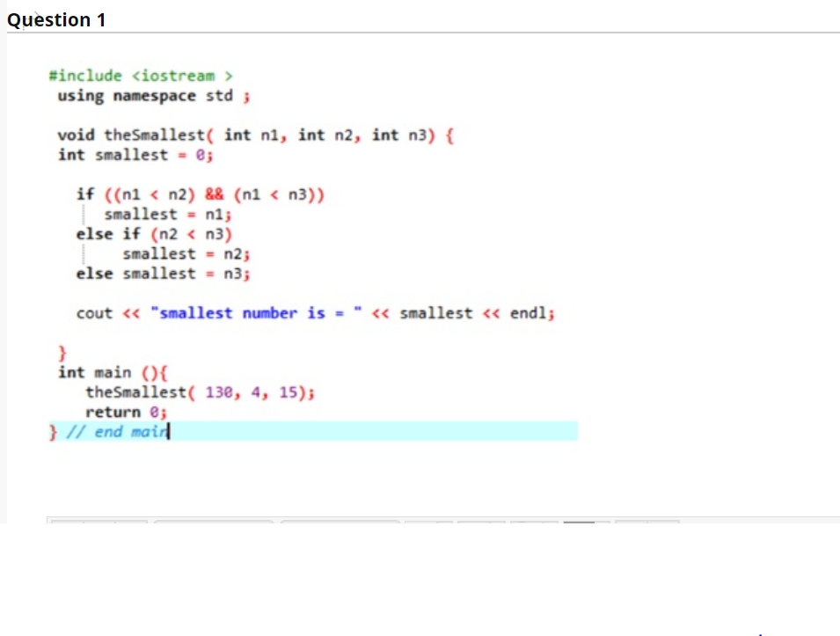
Task: Click the theSmallest function header line
Action: (x=253, y=135)
